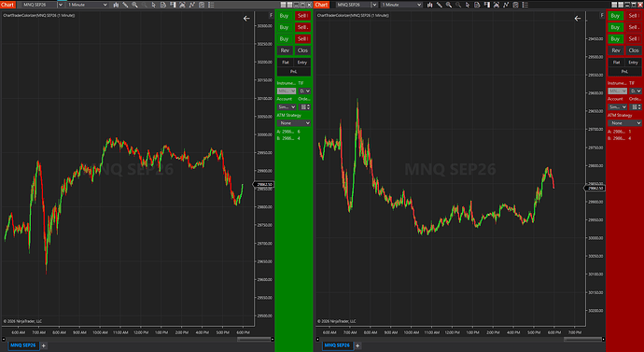Add a new tab beside MNQ SEP26 on right chart
This screenshot has width=644, height=352.
357,345
